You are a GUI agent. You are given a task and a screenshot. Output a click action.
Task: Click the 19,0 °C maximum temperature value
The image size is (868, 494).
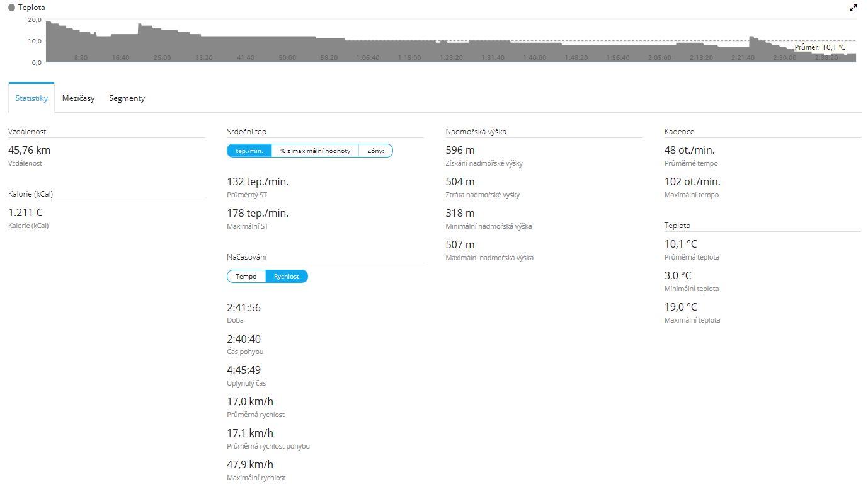[x=680, y=307]
